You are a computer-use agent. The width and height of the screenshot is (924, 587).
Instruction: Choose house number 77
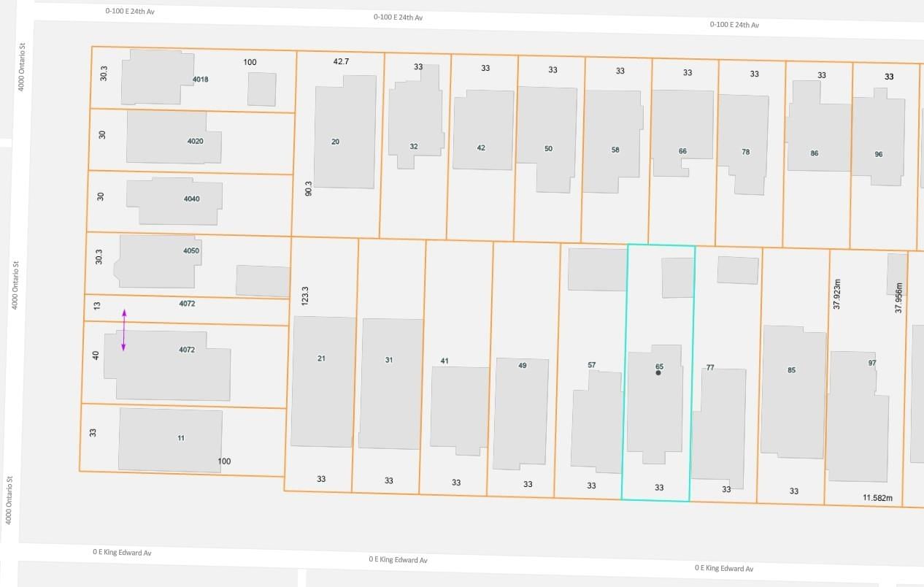point(709,367)
